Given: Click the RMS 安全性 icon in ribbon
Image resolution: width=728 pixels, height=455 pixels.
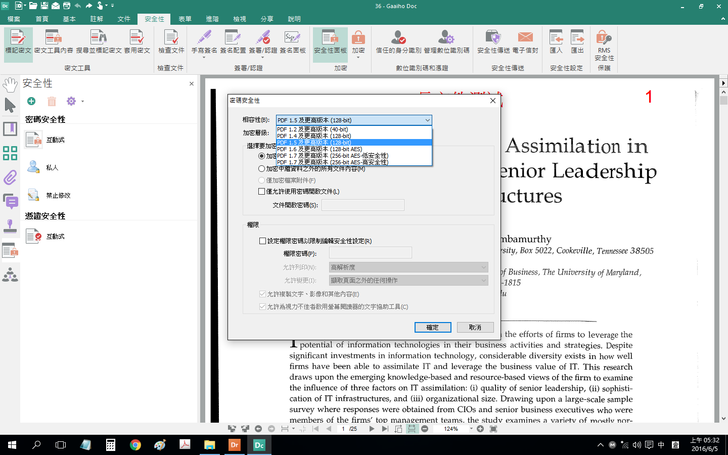Looking at the screenshot, I should coord(604,40).
